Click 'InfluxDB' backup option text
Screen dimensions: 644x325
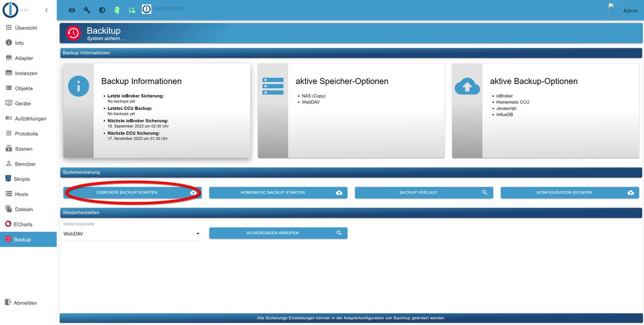coord(506,114)
